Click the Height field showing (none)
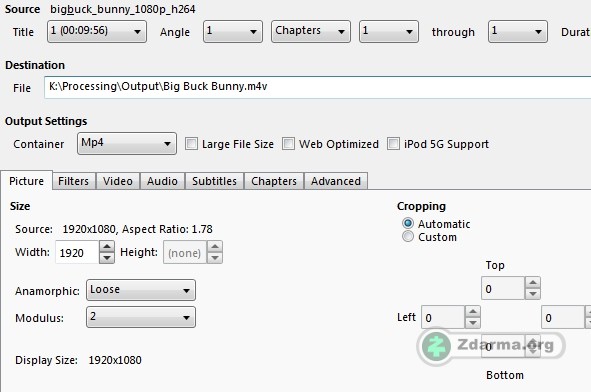The height and width of the screenshot is (392, 591). pos(185,252)
